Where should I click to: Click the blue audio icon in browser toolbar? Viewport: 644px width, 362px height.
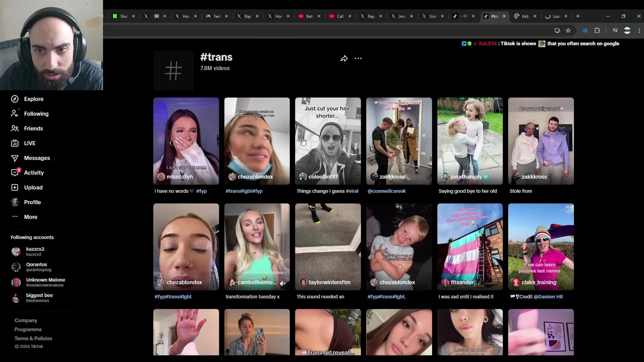tap(585, 30)
